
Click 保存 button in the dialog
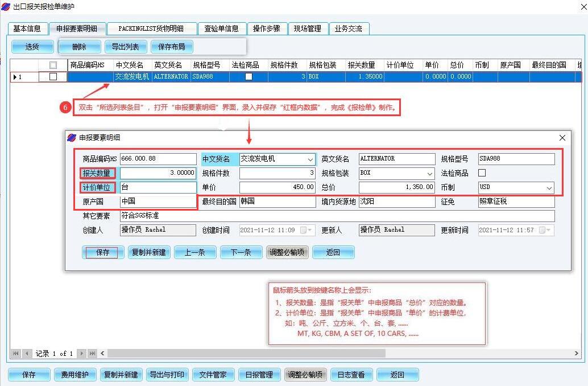(x=103, y=252)
